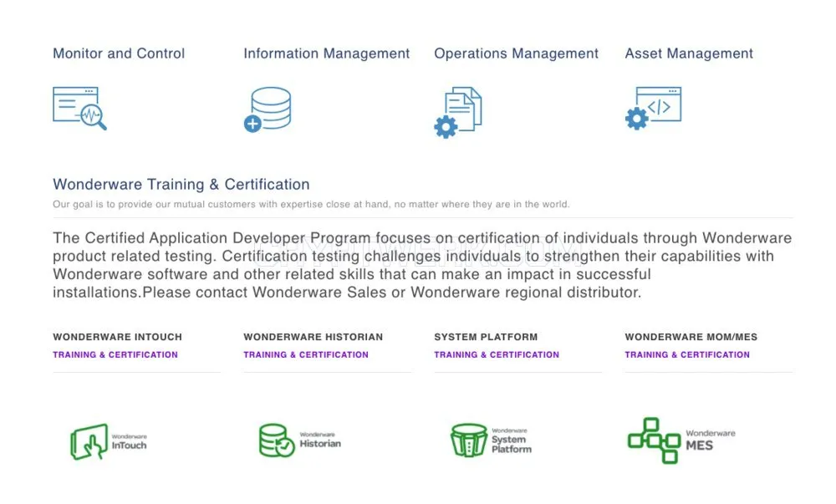
Task: Click the WONDERWARE MOM/MES heading
Action: [x=691, y=337]
